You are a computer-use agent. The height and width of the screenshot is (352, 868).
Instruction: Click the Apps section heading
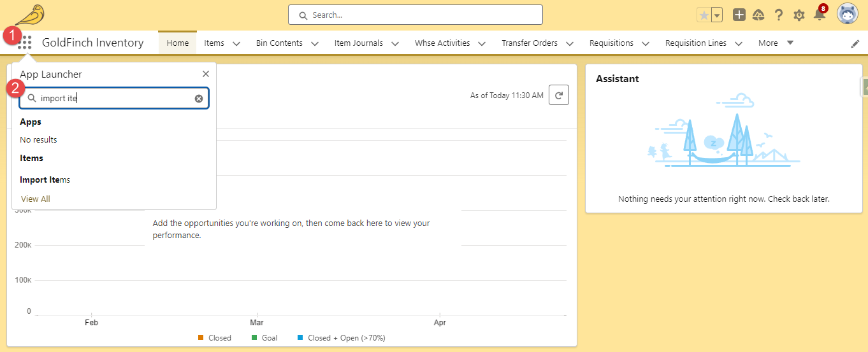[x=31, y=122]
